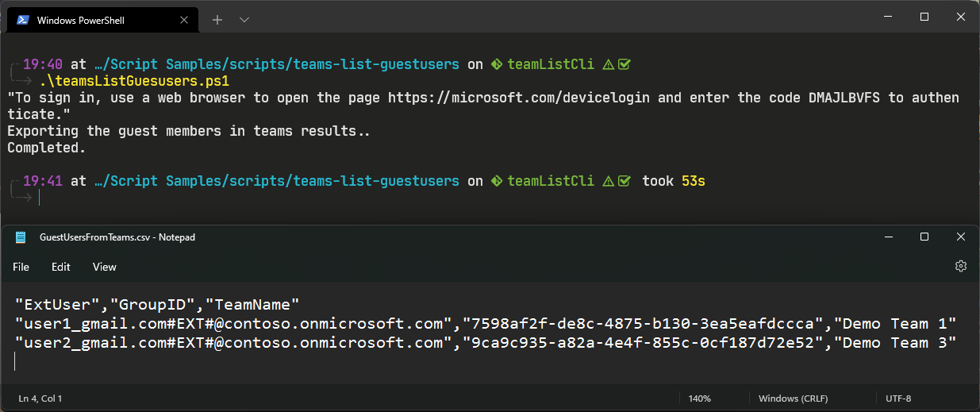This screenshot has height=412, width=980.
Task: Close the Windows PowerShell tab
Action: [183, 20]
